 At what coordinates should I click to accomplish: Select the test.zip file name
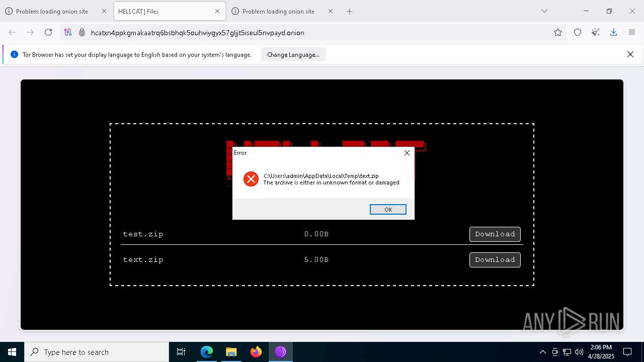(143, 234)
